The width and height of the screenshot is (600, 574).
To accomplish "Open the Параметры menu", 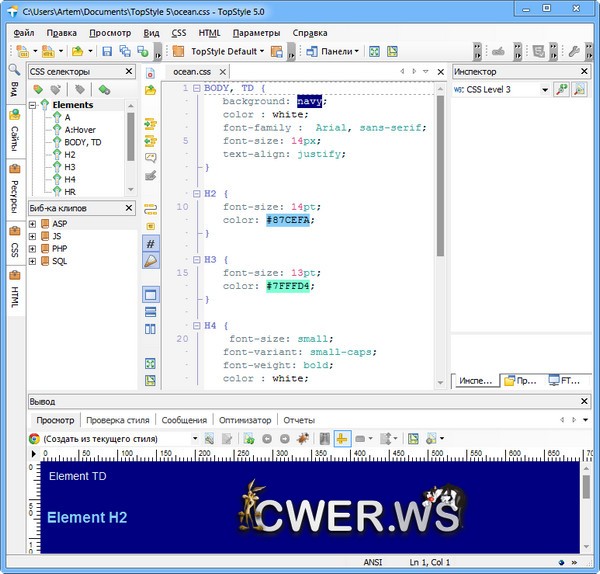I will 256,32.
